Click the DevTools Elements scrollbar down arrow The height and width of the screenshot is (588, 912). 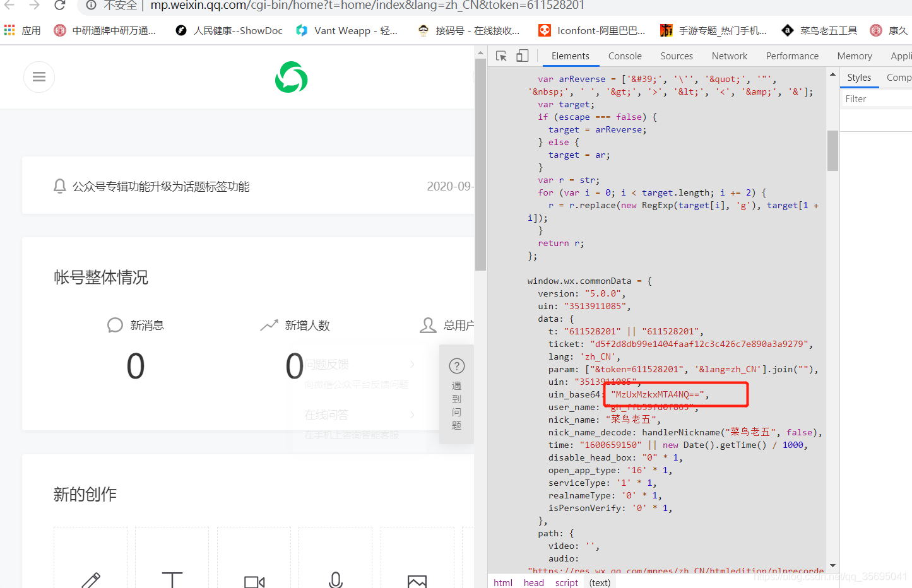832,566
